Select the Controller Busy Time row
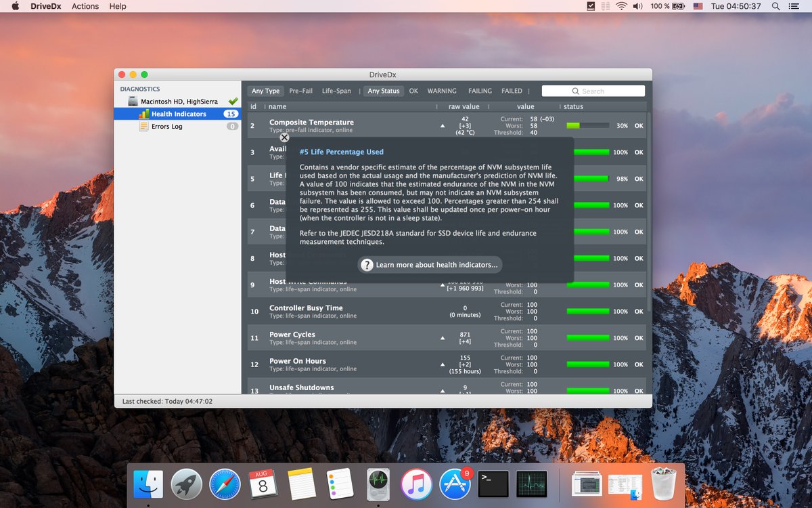Image resolution: width=812 pixels, height=508 pixels. tap(447, 312)
